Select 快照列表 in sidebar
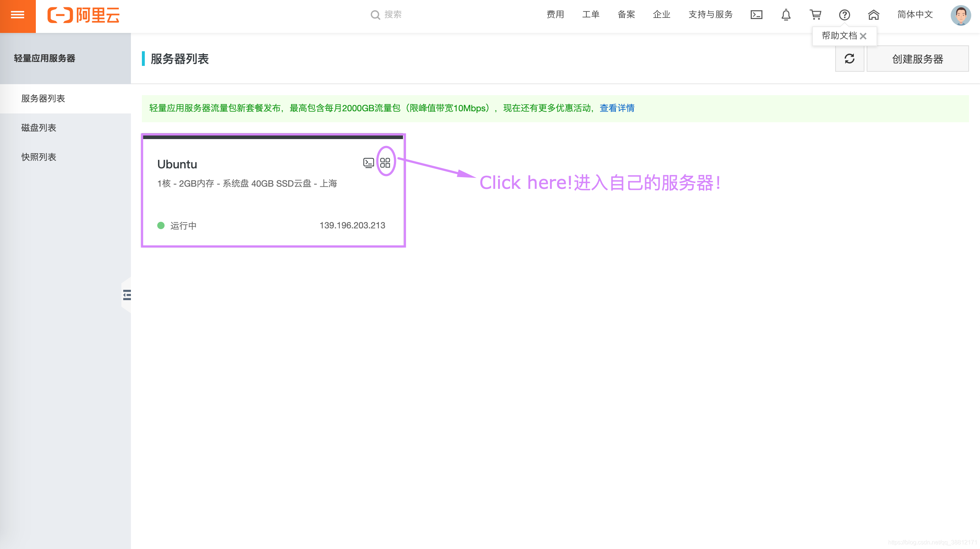This screenshot has width=980, height=549. [x=39, y=157]
